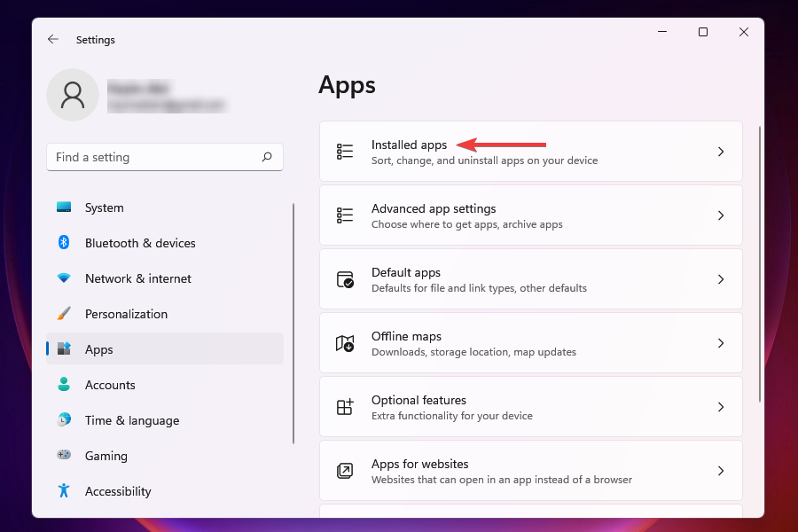Click 'Downloads, storage location' text
Viewport: 798px width, 532px height.
coord(473,352)
